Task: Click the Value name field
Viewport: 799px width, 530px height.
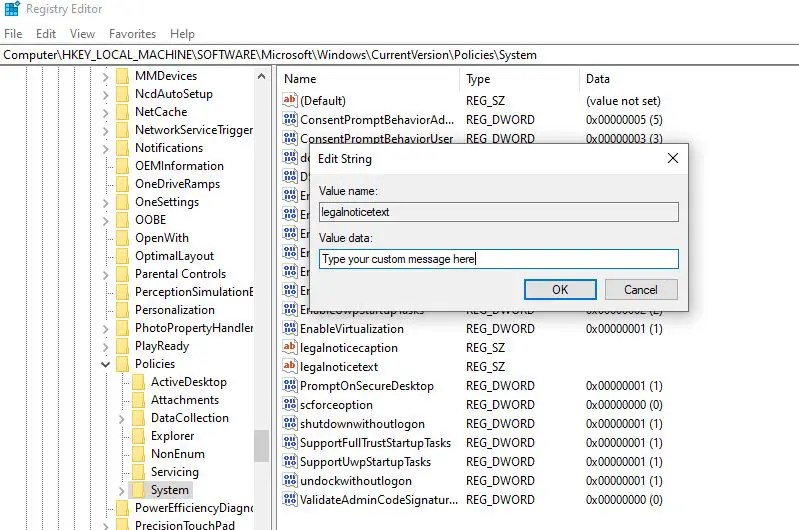Action: [x=499, y=212]
